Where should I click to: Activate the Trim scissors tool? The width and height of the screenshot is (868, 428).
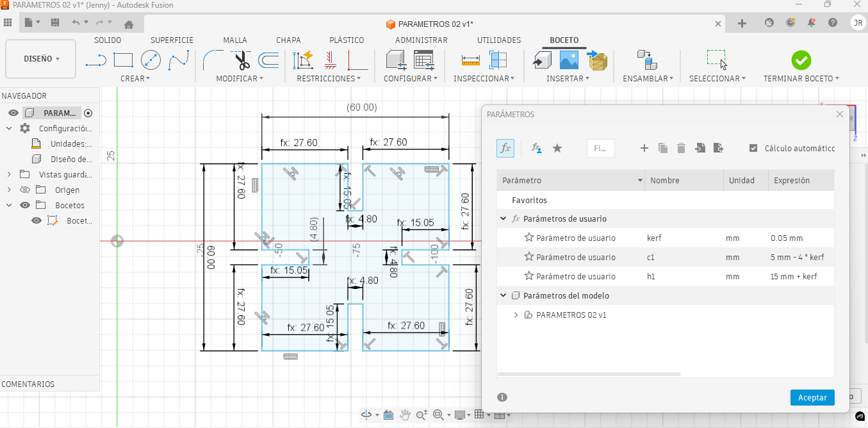[242, 61]
